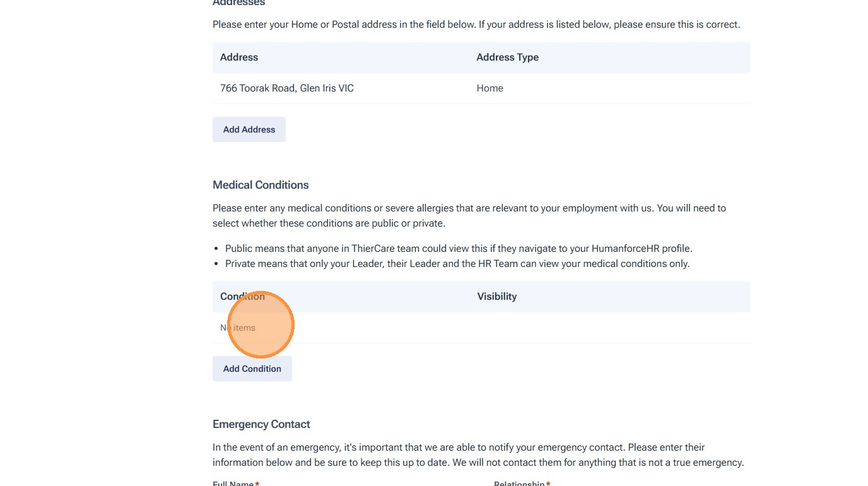Image resolution: width=868 pixels, height=486 pixels.
Task: Click the Address Type column header
Action: [x=507, y=57]
